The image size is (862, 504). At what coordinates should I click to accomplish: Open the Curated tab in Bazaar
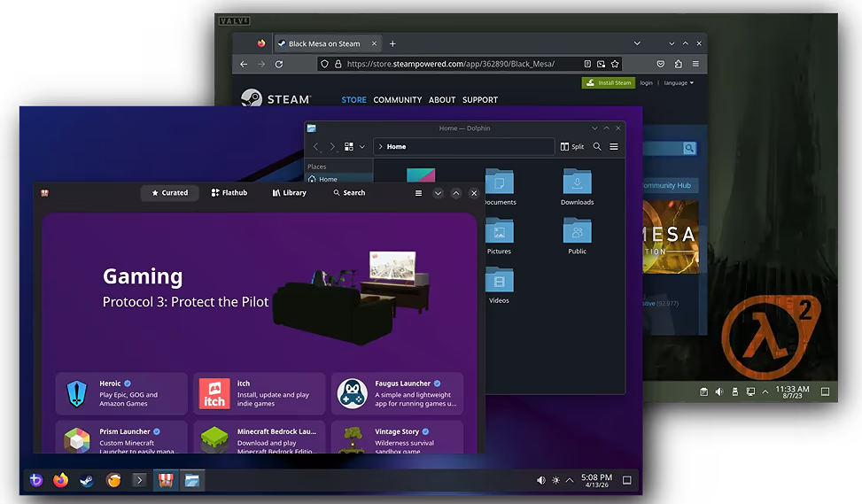[x=170, y=193]
